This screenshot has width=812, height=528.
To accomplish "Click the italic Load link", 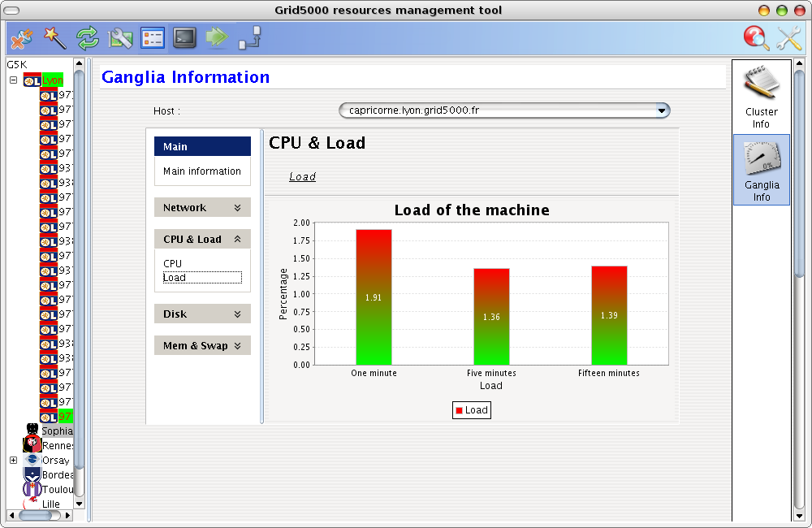I will coord(302,177).
